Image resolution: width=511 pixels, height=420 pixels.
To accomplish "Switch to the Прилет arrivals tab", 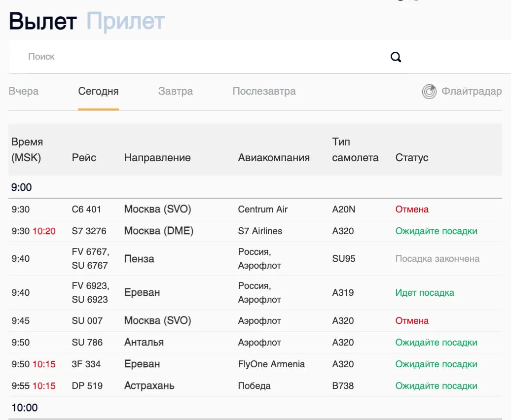I will point(125,21).
